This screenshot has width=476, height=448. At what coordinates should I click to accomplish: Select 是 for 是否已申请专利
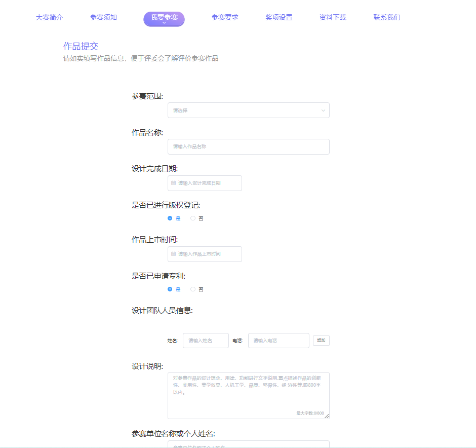tap(170, 289)
